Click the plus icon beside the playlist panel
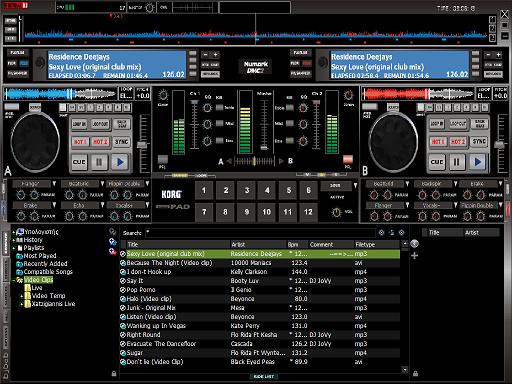This screenshot has height=387, width=513. click(x=415, y=256)
